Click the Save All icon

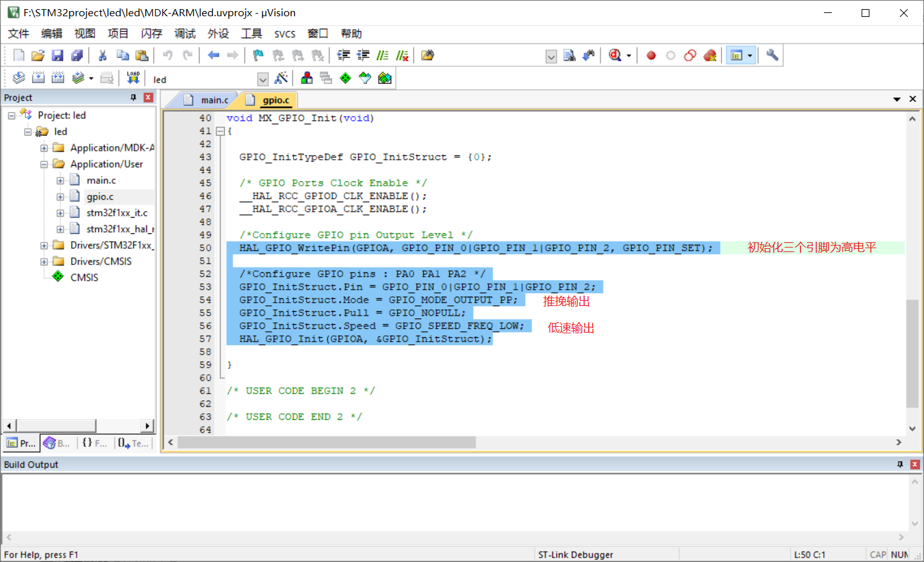pos(77,56)
